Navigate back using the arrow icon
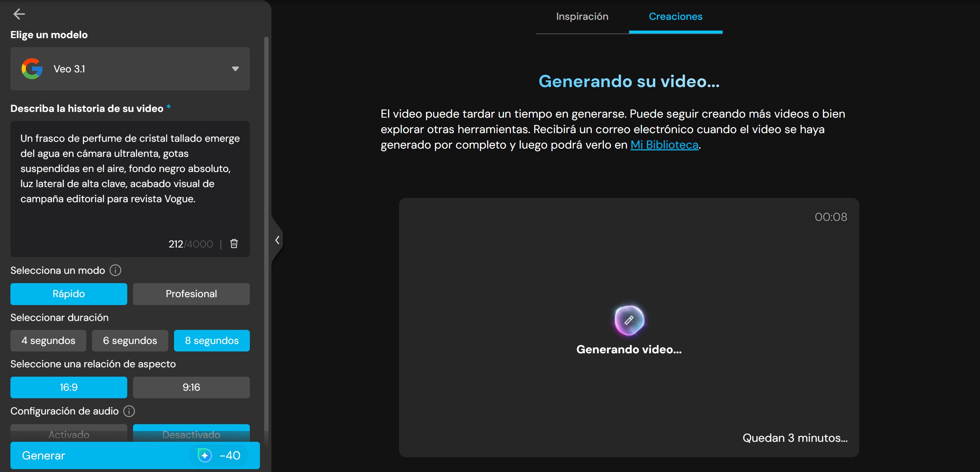The height and width of the screenshot is (472, 980). pyautogui.click(x=19, y=14)
